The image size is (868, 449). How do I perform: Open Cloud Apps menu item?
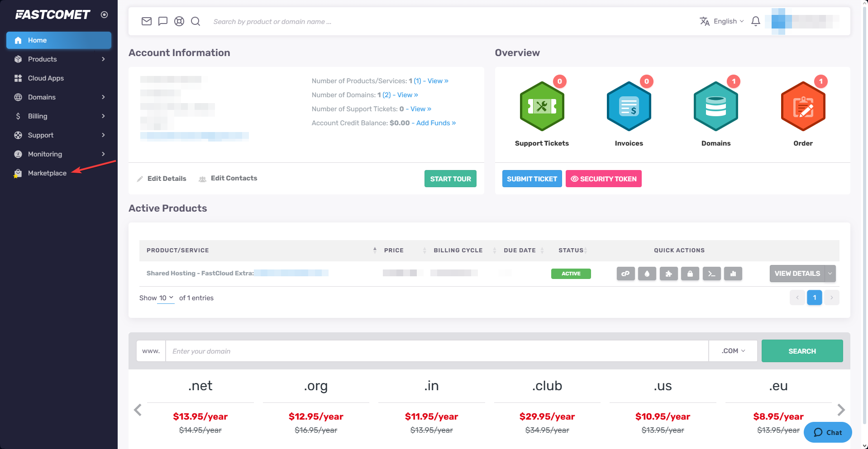pos(59,78)
